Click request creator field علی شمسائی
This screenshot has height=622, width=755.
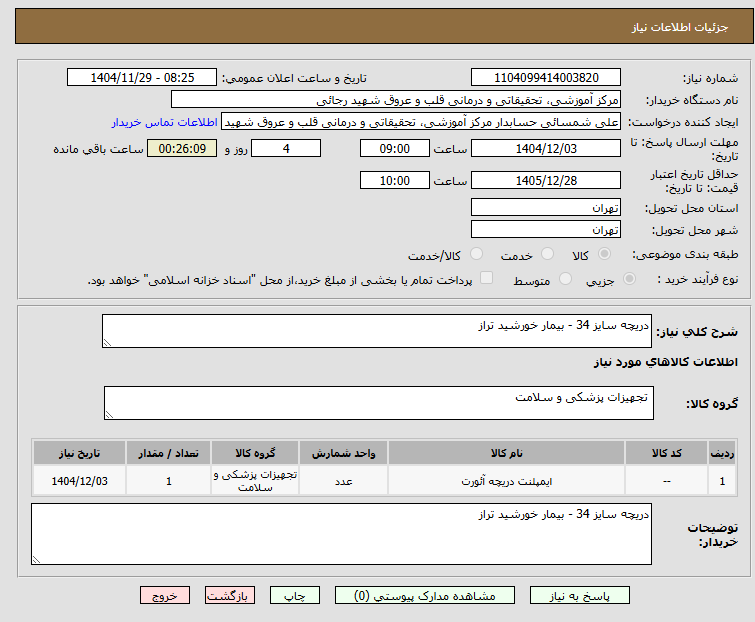coord(421,122)
